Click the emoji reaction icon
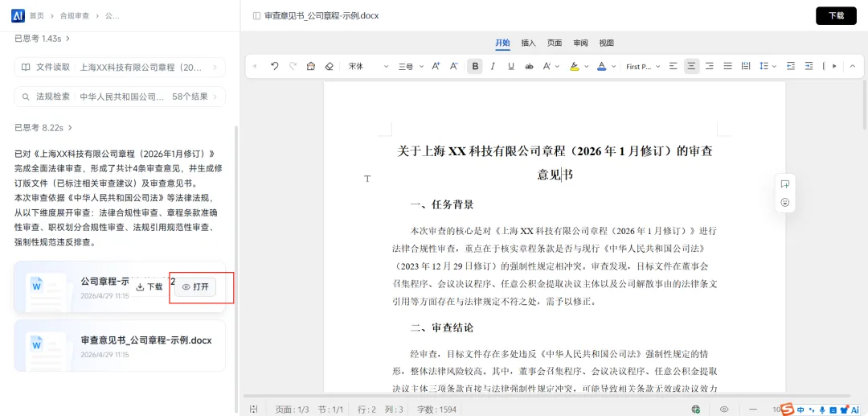The width and height of the screenshot is (868, 416). (784, 203)
